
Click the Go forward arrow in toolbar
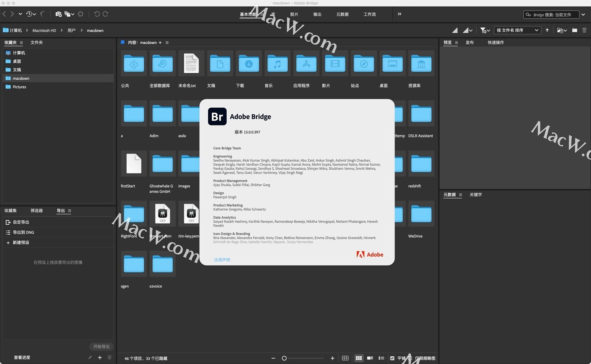12,14
